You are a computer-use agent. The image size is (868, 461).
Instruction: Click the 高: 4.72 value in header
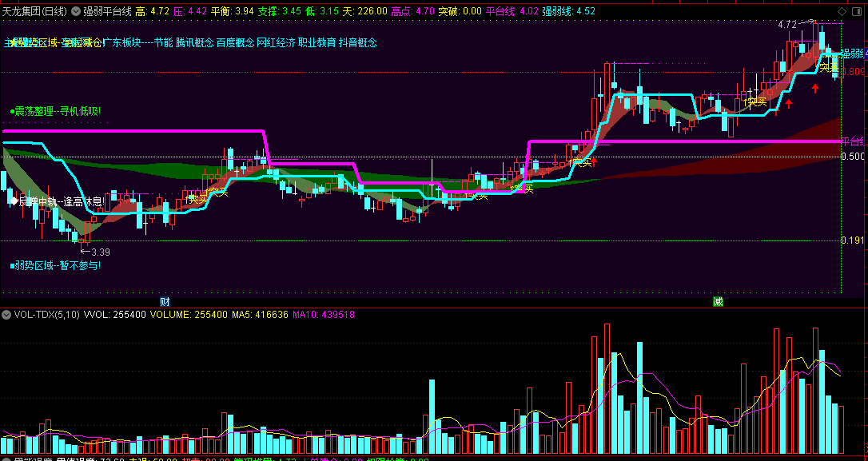coord(152,11)
